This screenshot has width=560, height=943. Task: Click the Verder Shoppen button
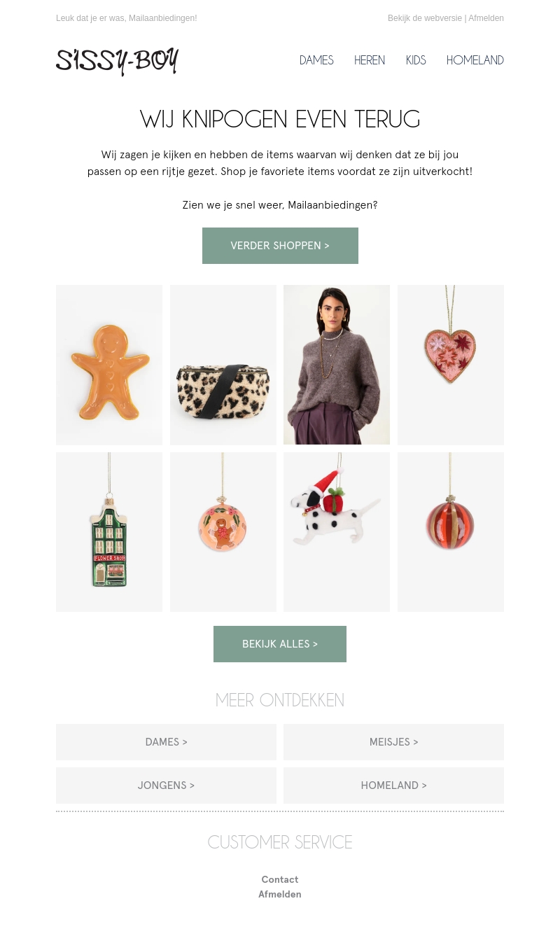[280, 246]
